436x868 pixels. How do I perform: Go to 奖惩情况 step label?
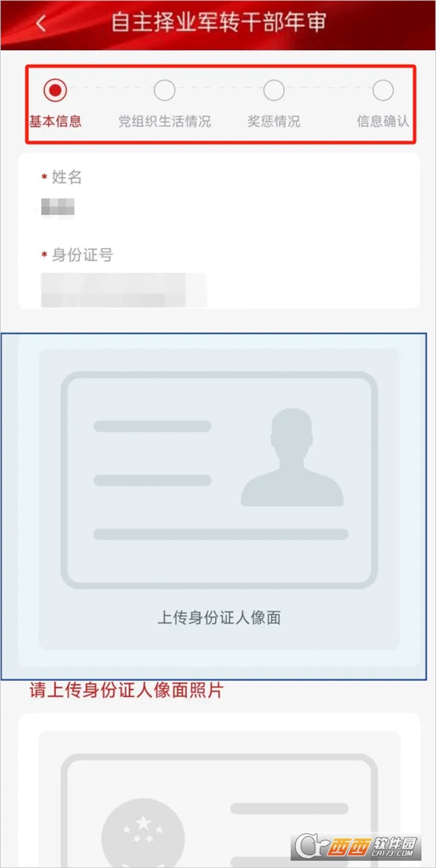pyautogui.click(x=274, y=122)
